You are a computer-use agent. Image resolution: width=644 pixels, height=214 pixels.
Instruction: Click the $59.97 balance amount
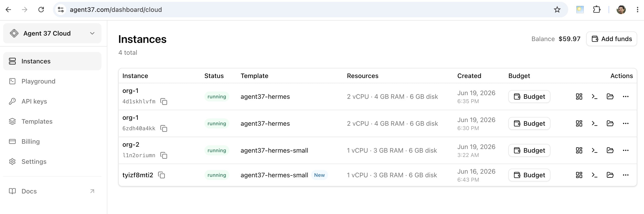point(569,39)
